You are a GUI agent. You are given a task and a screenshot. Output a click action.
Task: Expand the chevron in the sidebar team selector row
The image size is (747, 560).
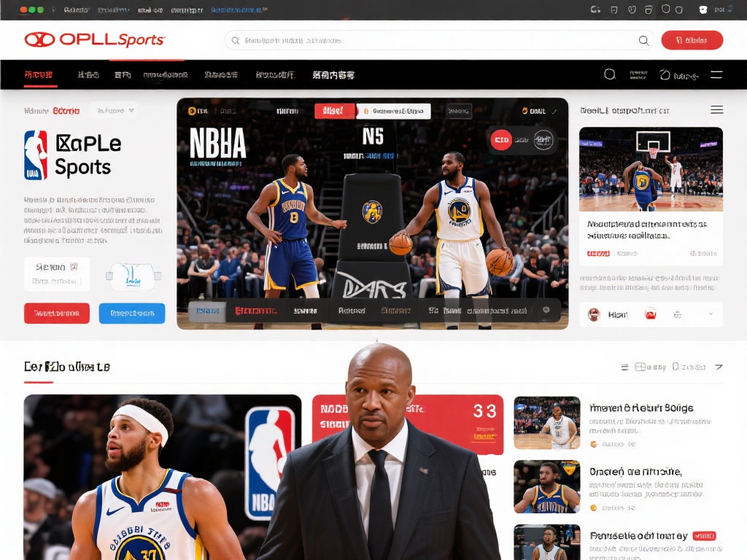pyautogui.click(x=711, y=315)
